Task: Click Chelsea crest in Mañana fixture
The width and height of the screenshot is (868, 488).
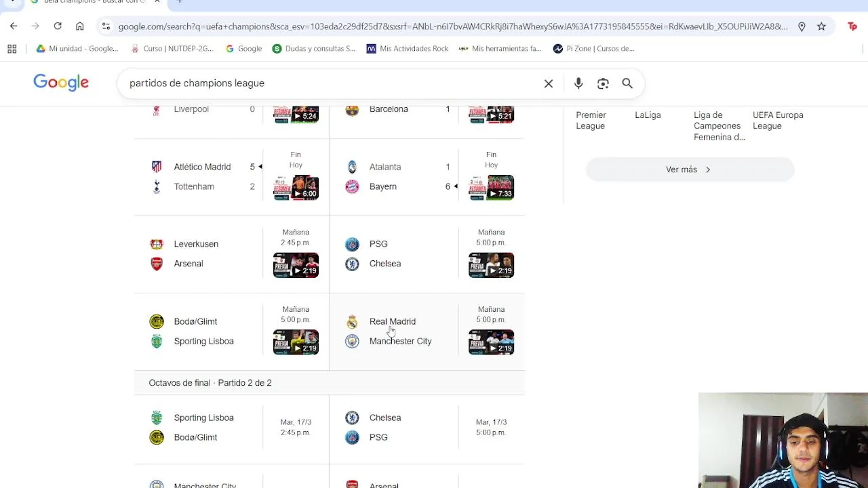Action: point(352,264)
